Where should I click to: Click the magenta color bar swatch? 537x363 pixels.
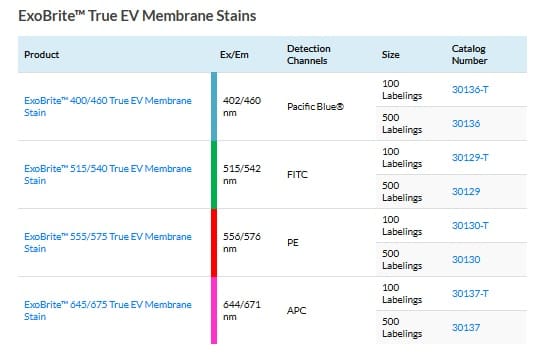point(214,310)
